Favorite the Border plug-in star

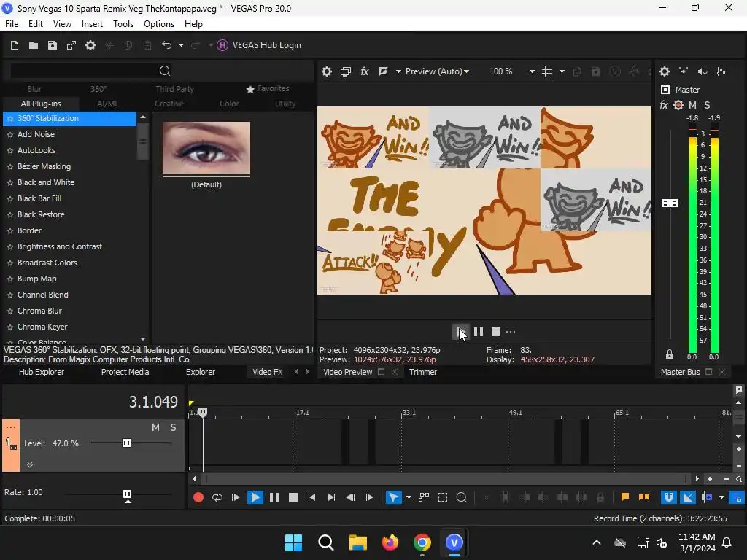(x=10, y=231)
